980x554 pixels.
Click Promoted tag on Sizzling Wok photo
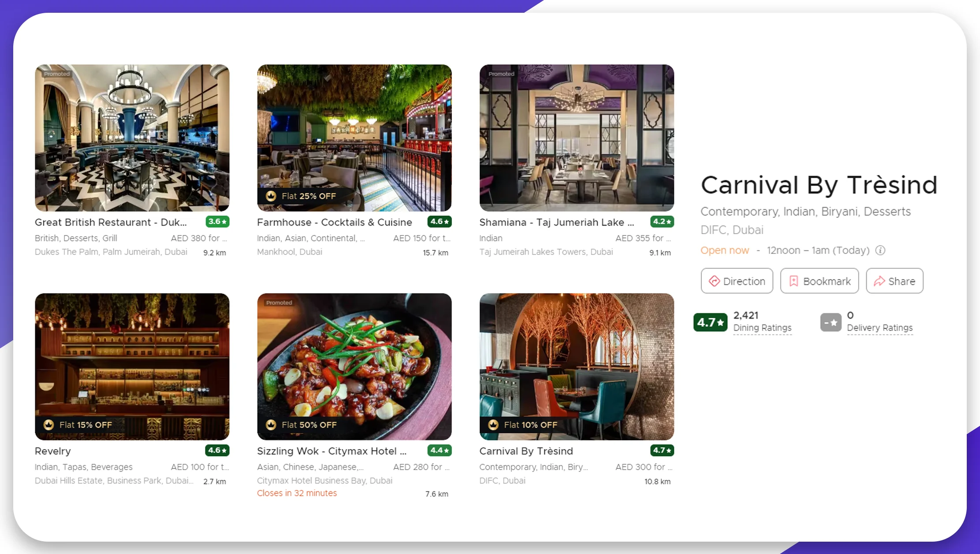click(x=279, y=302)
